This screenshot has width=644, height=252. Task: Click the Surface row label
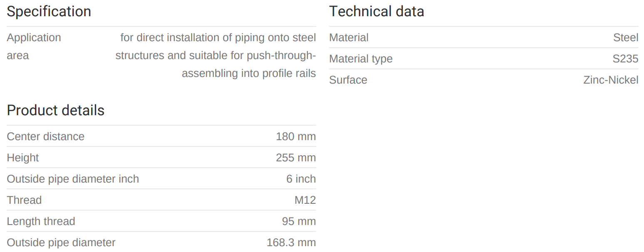click(x=348, y=80)
